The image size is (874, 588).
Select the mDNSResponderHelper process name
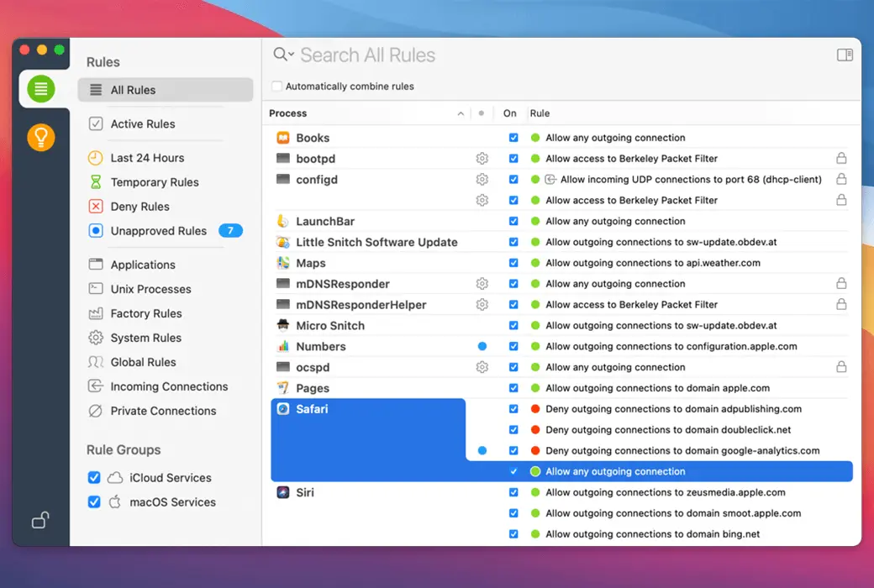(361, 305)
